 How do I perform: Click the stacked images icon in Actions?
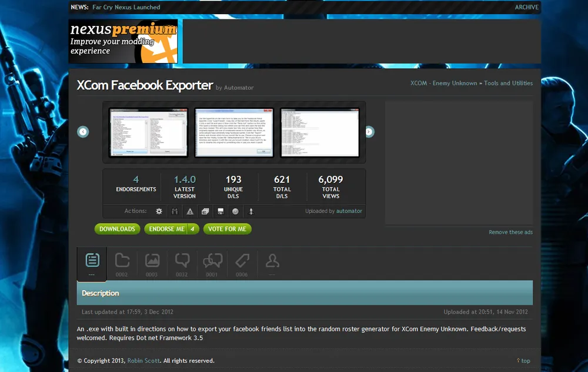click(205, 211)
